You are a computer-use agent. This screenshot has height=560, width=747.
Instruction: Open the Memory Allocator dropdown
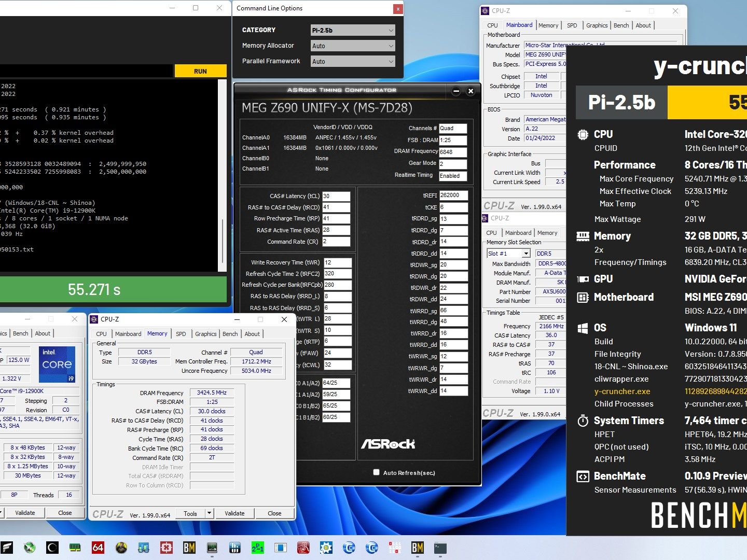(353, 46)
